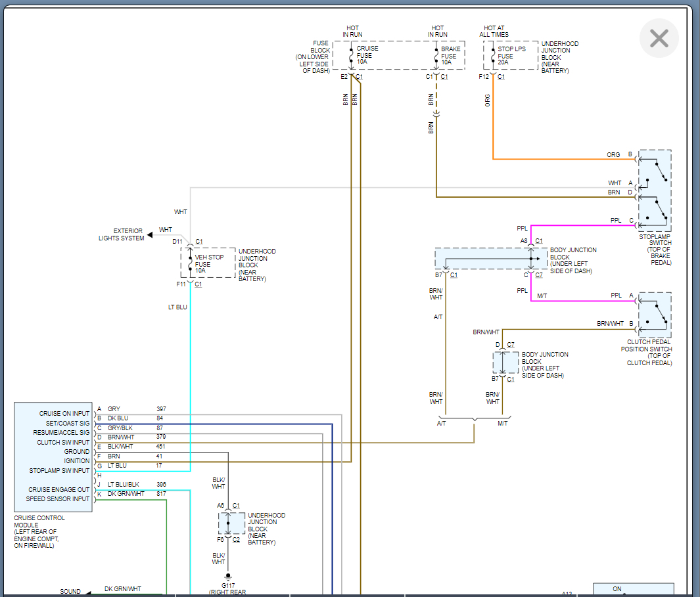Click the A/T M/T splice bracket

[474, 419]
